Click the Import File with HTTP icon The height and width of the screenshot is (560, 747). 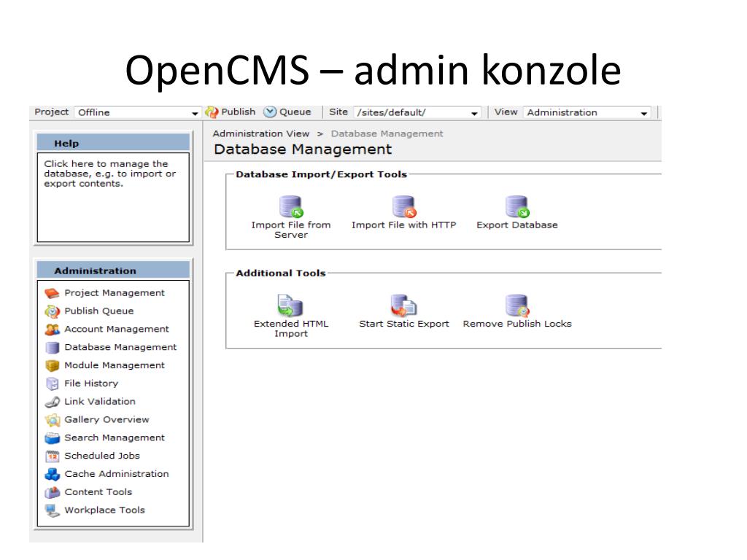pyautogui.click(x=404, y=206)
